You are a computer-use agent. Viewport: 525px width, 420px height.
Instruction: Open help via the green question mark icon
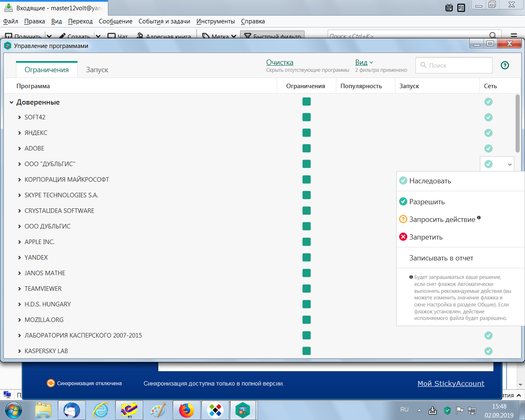click(x=505, y=65)
